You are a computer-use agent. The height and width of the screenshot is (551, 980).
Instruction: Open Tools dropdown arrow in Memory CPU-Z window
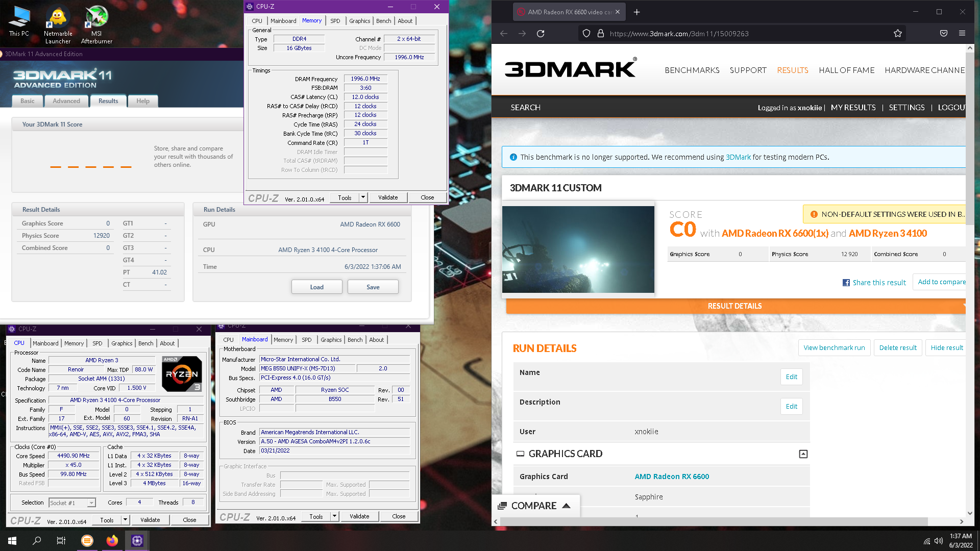tap(363, 197)
